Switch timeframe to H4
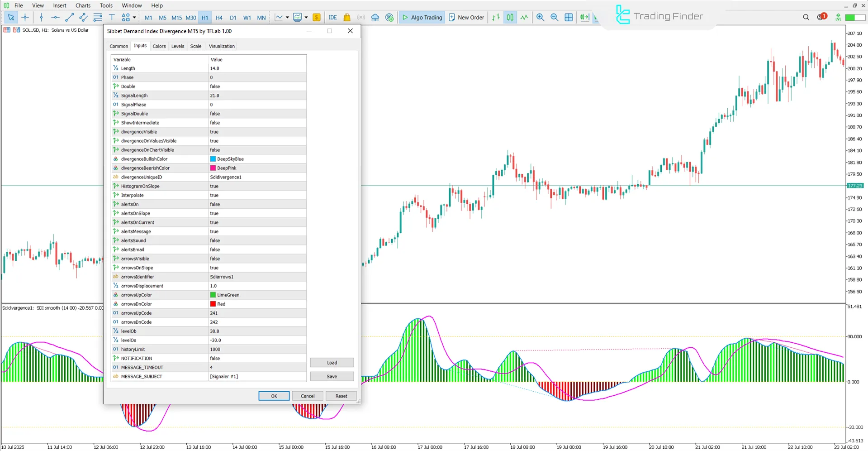The width and height of the screenshot is (868, 451). click(219, 17)
